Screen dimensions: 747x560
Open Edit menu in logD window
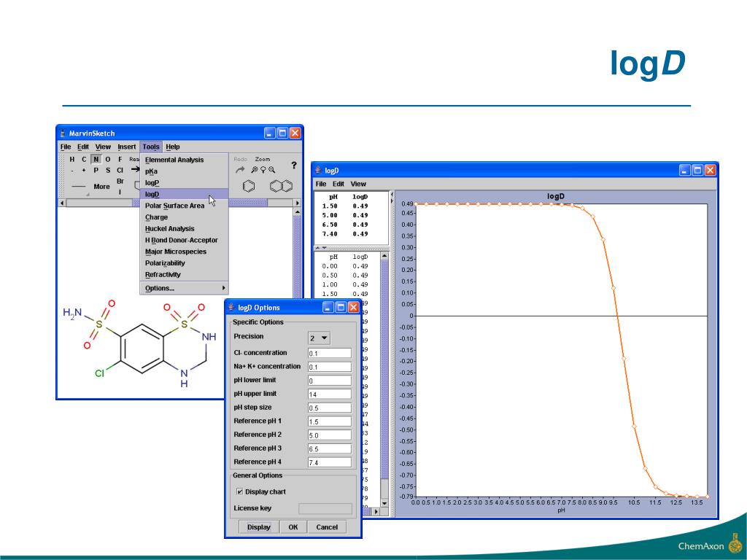click(x=338, y=184)
